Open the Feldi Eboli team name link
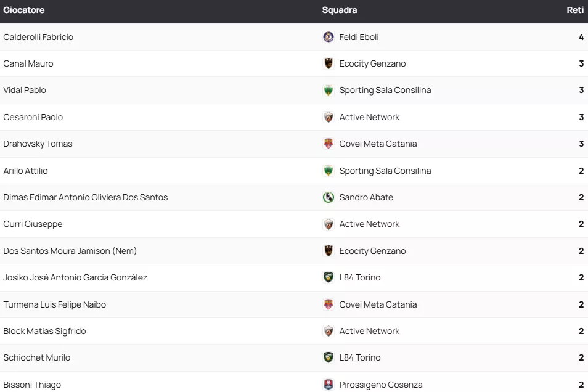588x392 pixels. [x=359, y=37]
